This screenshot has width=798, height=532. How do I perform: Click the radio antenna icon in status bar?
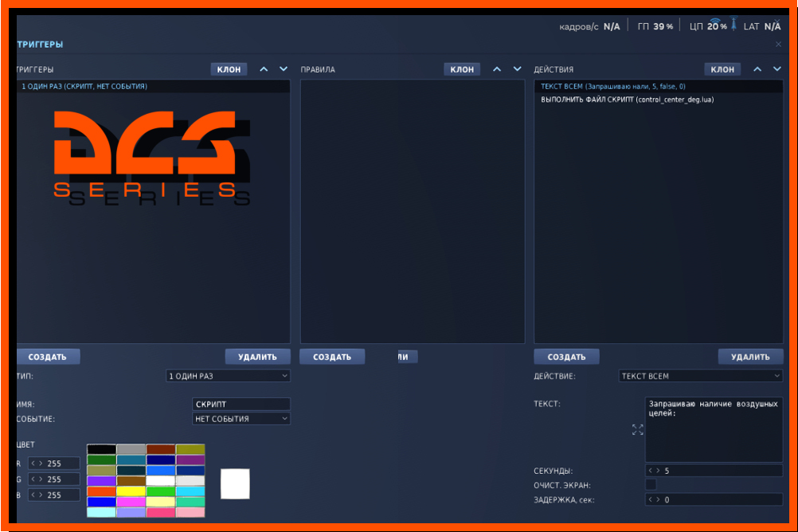tap(733, 25)
